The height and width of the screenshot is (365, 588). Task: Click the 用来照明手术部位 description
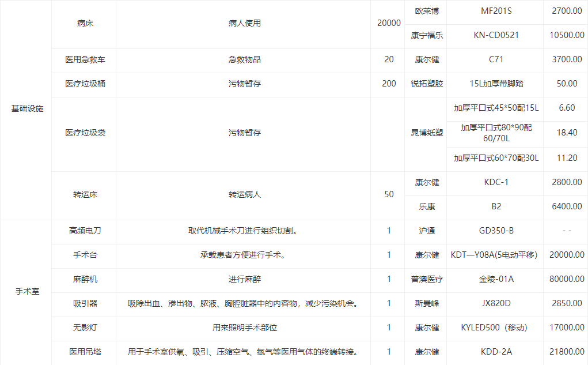(x=245, y=328)
